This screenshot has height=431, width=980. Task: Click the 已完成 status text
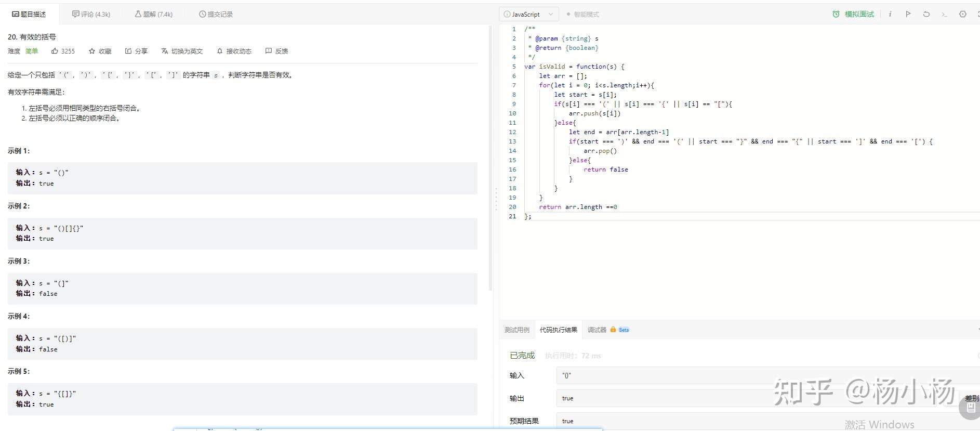pos(522,356)
